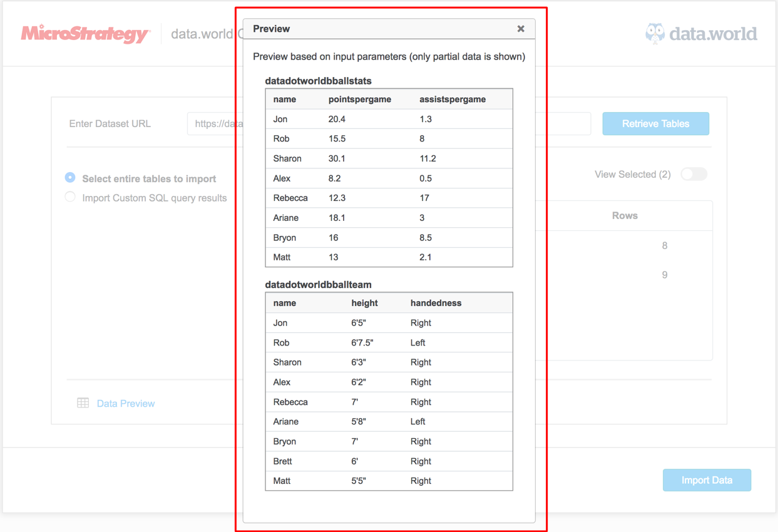Click the Rows column header
This screenshot has height=532, width=778.
click(x=624, y=216)
